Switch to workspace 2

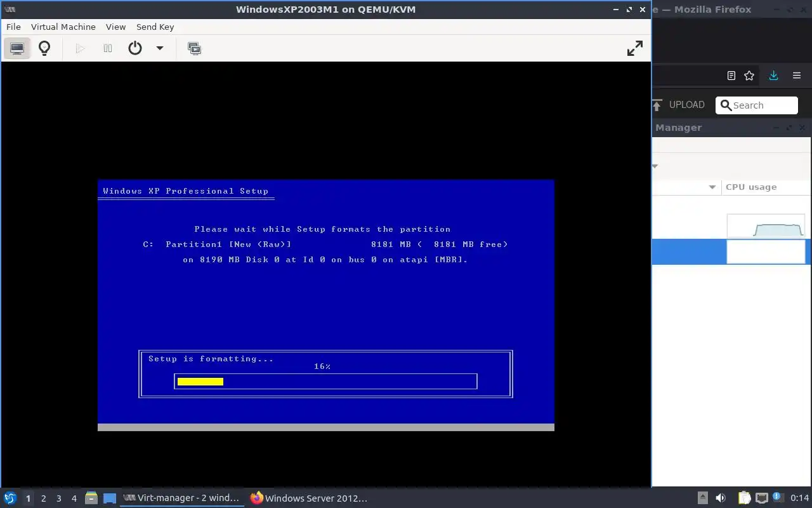(x=43, y=498)
